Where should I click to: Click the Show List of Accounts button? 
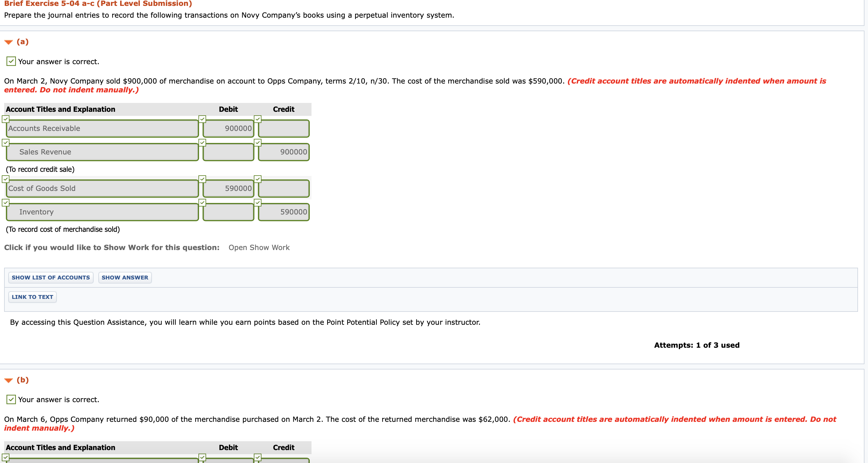coord(51,277)
